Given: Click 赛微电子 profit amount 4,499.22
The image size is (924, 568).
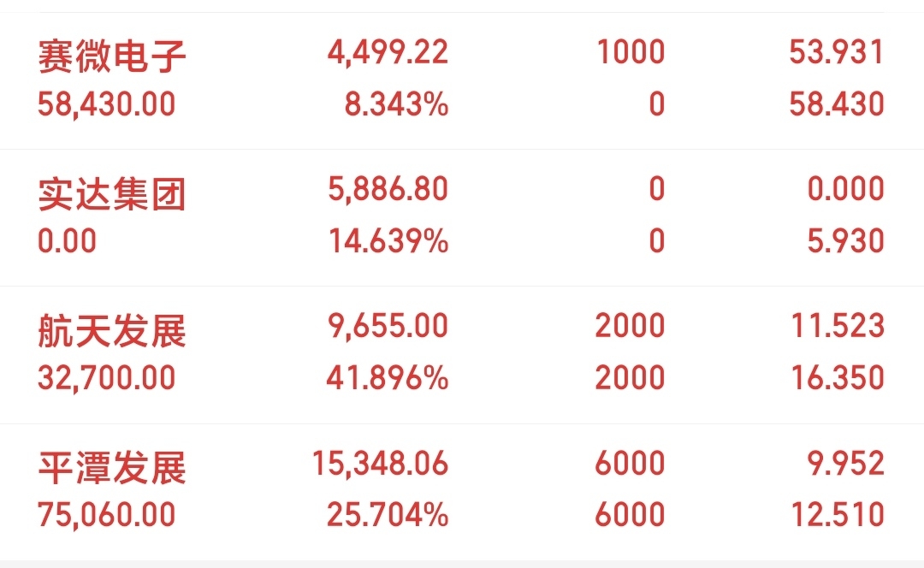Looking at the screenshot, I should click(388, 53).
